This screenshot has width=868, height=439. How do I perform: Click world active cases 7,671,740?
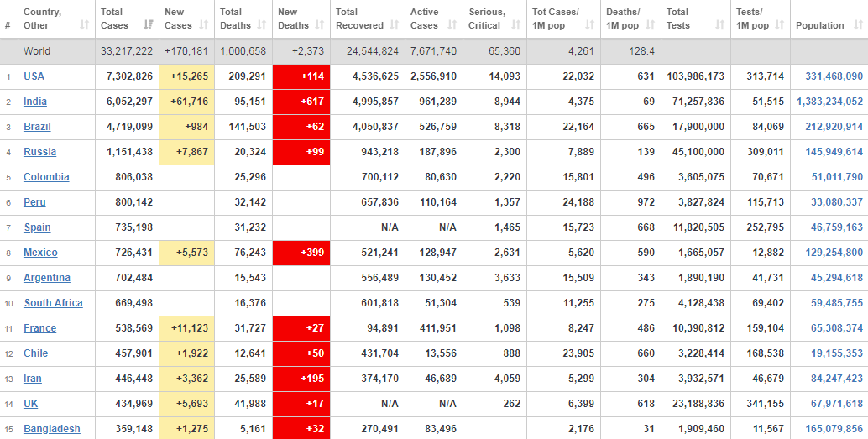click(x=433, y=51)
